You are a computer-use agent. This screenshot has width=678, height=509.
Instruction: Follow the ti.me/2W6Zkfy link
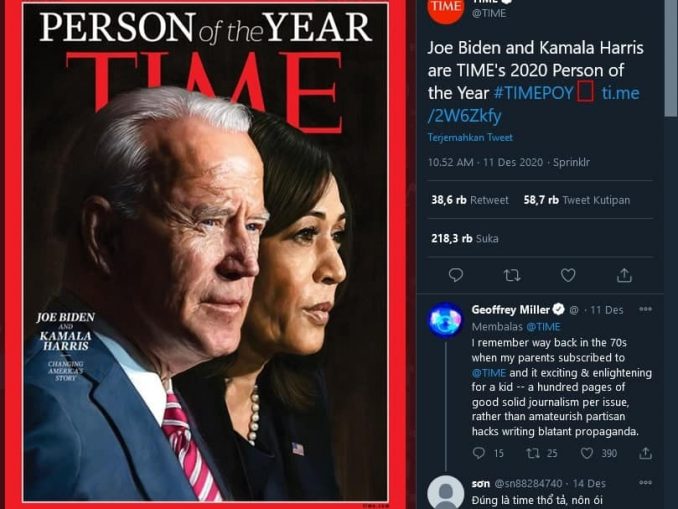[x=534, y=104]
